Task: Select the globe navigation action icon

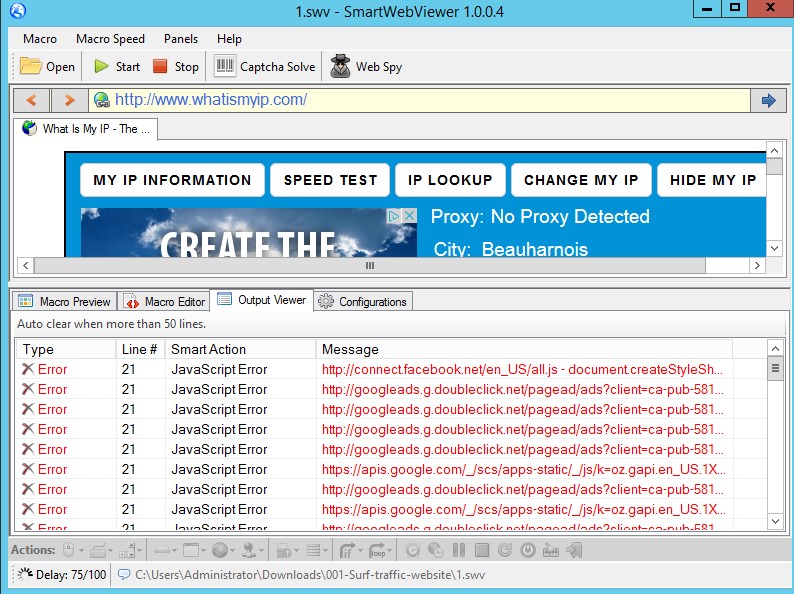Action: (220, 550)
